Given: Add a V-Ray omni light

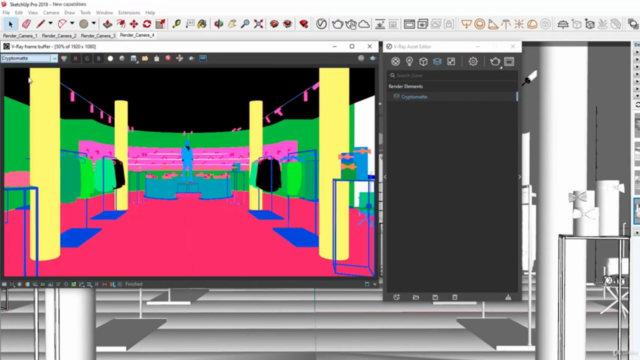Looking at the screenshot, I should [x=519, y=24].
